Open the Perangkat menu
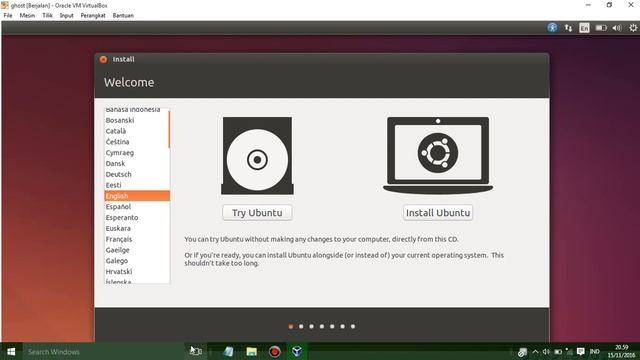Screen dimensions: 640x360 point(93,16)
